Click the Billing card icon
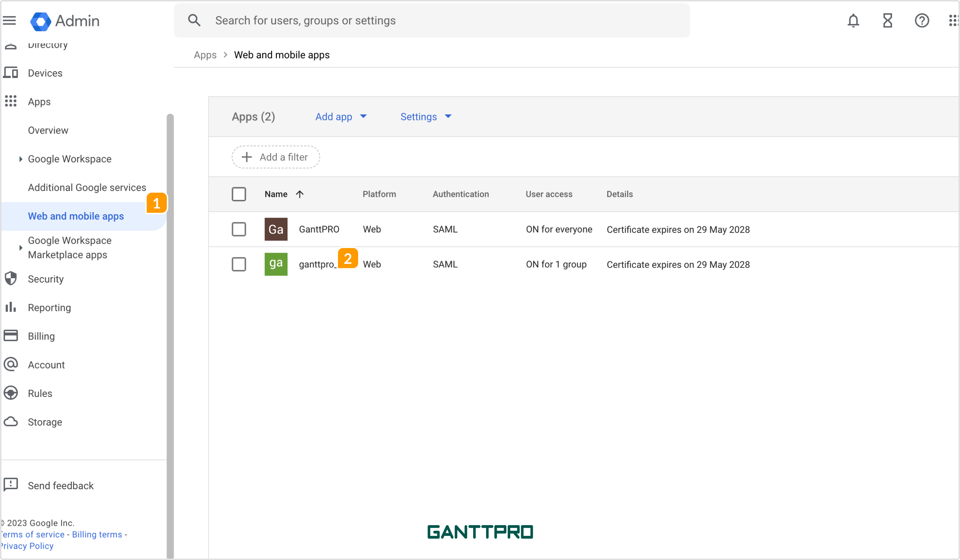This screenshot has height=560, width=960. pos(11,336)
